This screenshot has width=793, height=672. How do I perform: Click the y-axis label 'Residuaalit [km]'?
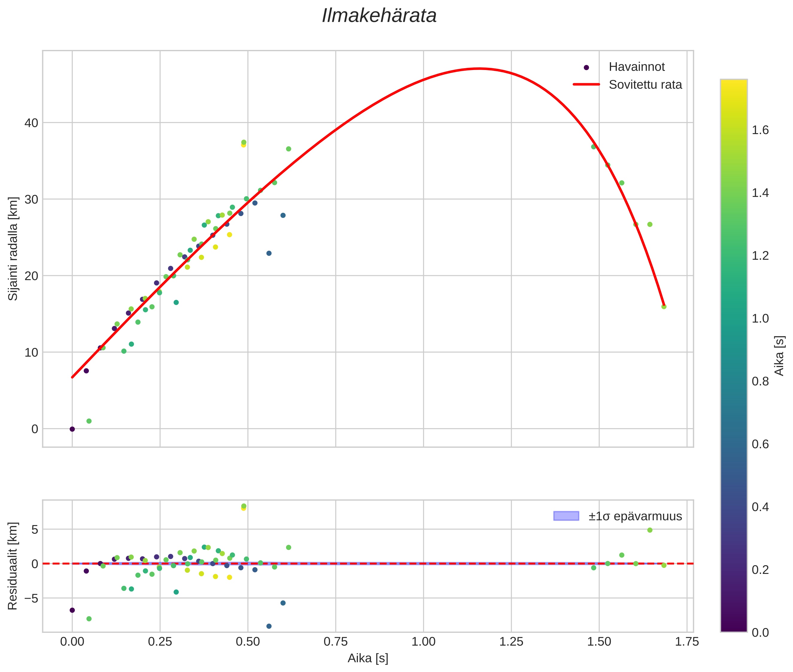13,566
